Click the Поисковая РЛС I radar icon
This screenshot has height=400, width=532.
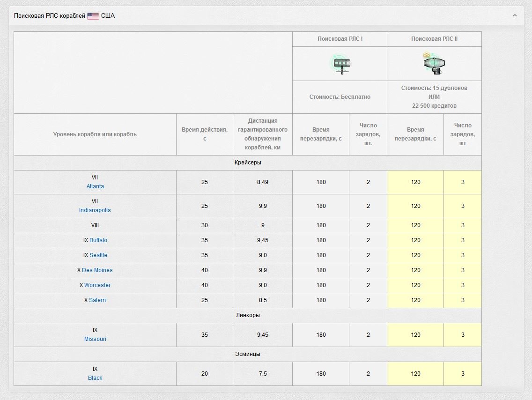tap(340, 64)
